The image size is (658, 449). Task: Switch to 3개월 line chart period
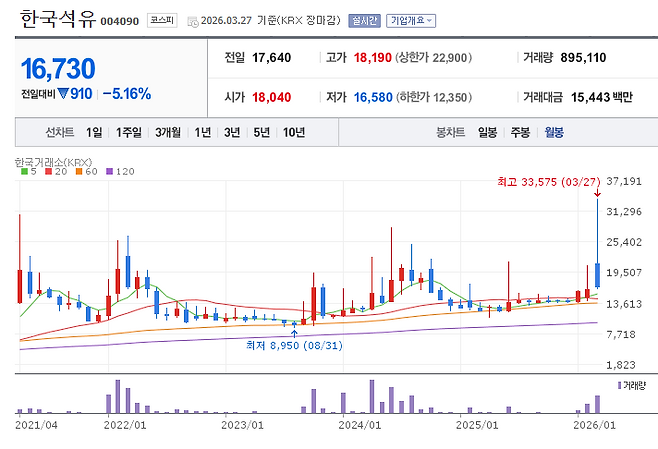[x=168, y=132]
